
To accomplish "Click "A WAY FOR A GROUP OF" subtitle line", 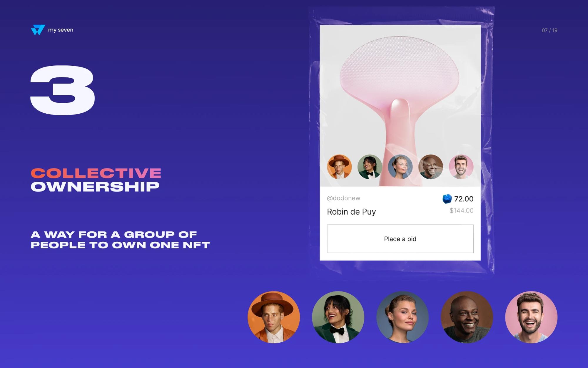I will tap(114, 234).
